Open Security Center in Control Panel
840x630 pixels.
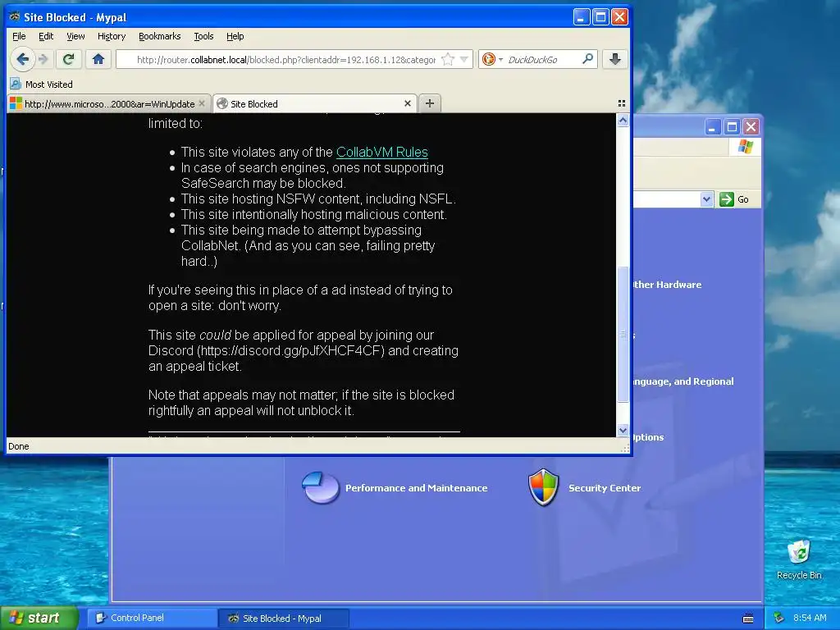pos(605,488)
